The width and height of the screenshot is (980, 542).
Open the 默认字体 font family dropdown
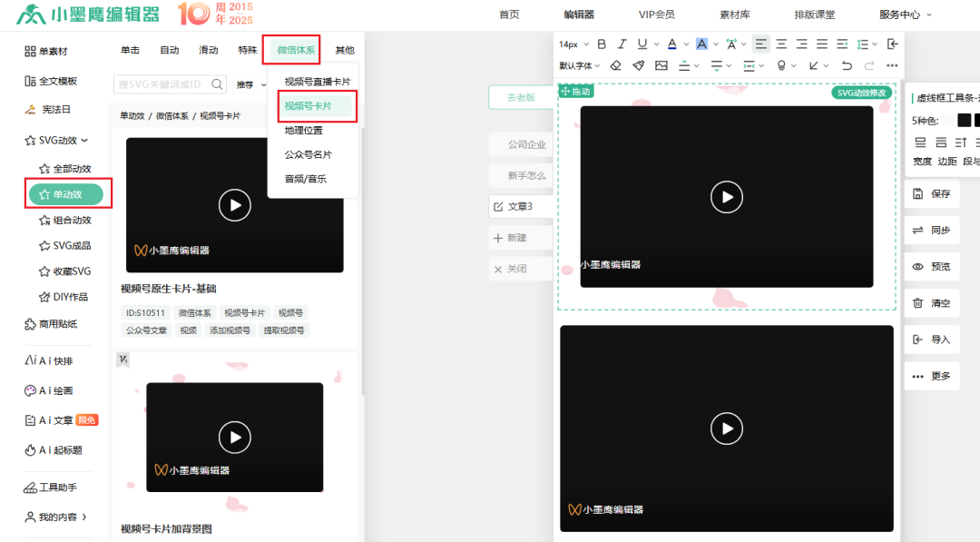(577, 65)
